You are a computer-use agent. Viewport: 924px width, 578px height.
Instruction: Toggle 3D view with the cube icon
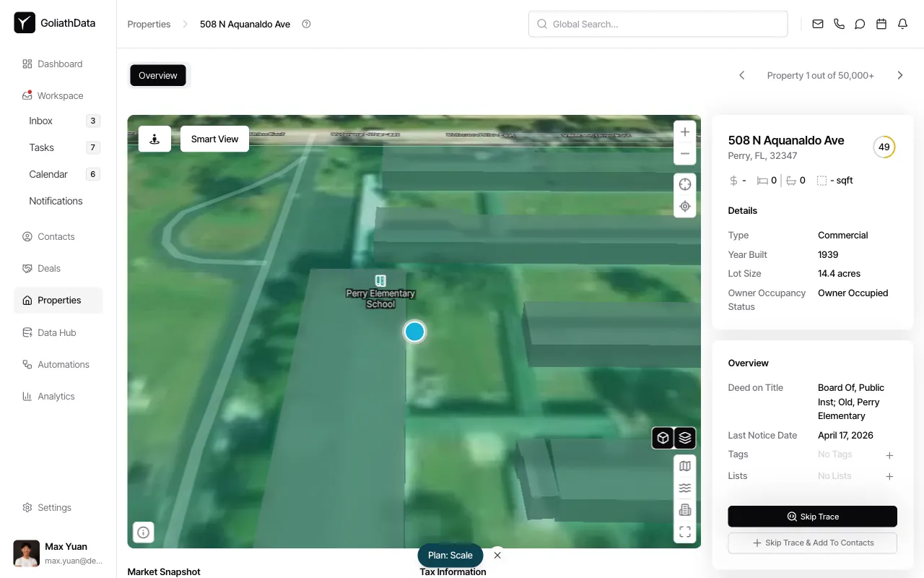(x=662, y=438)
